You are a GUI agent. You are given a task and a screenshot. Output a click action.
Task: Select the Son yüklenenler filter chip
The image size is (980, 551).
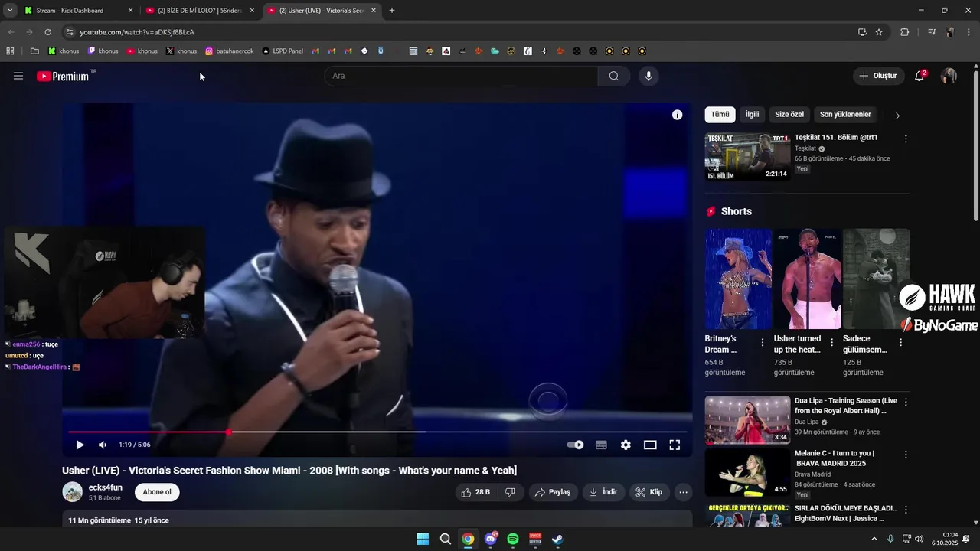[x=845, y=115]
